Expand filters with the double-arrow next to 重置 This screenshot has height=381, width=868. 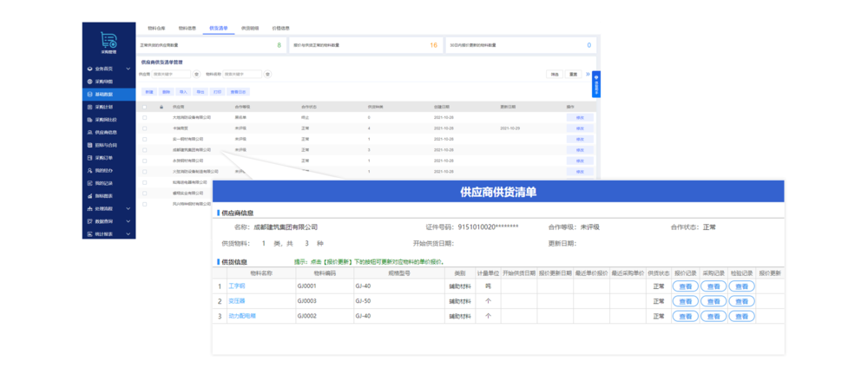click(588, 74)
